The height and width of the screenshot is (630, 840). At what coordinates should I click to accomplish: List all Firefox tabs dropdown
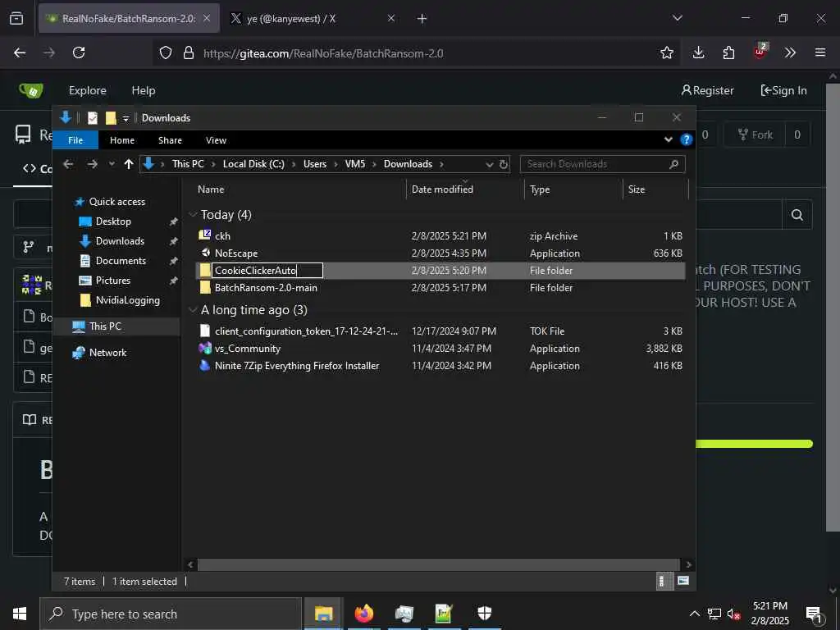tap(677, 18)
